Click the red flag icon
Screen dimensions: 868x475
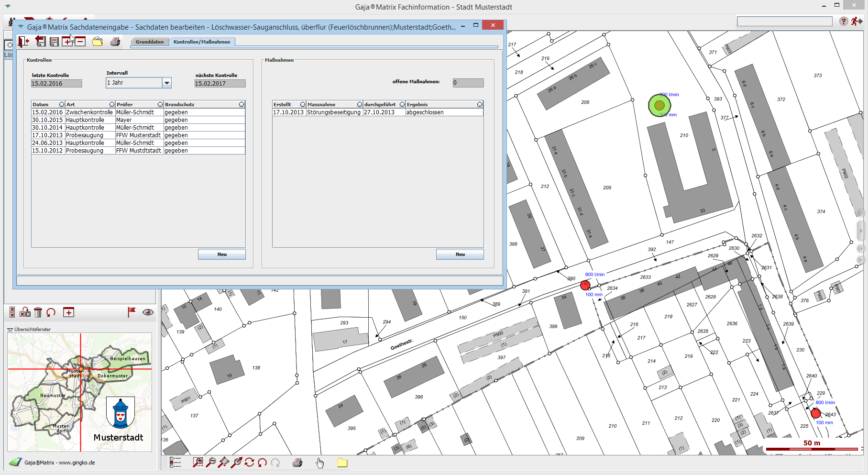(132, 312)
